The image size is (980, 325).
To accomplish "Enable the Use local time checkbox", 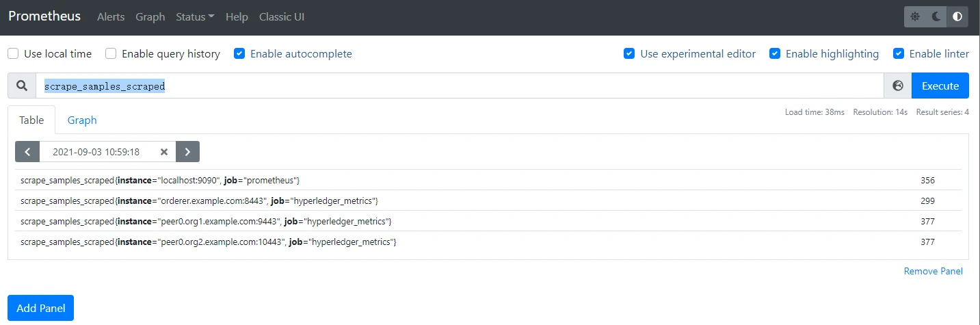I will point(13,54).
